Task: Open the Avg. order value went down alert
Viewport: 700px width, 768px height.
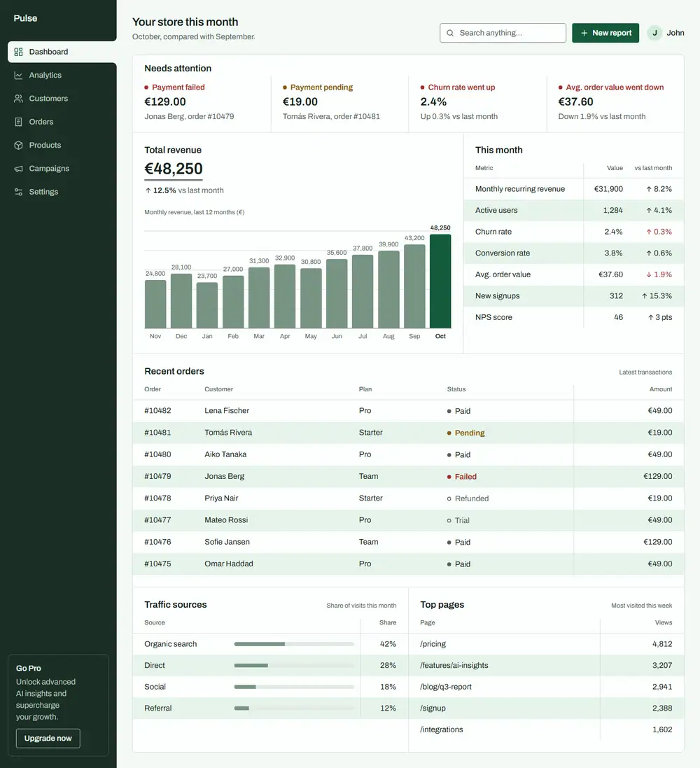Action: 615,102
